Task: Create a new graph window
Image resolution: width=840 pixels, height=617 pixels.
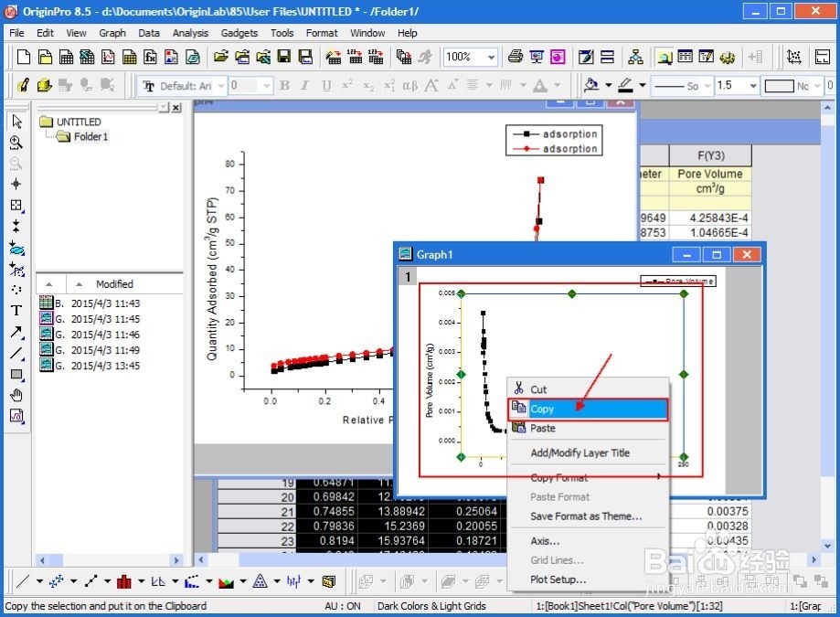Action: [x=108, y=57]
